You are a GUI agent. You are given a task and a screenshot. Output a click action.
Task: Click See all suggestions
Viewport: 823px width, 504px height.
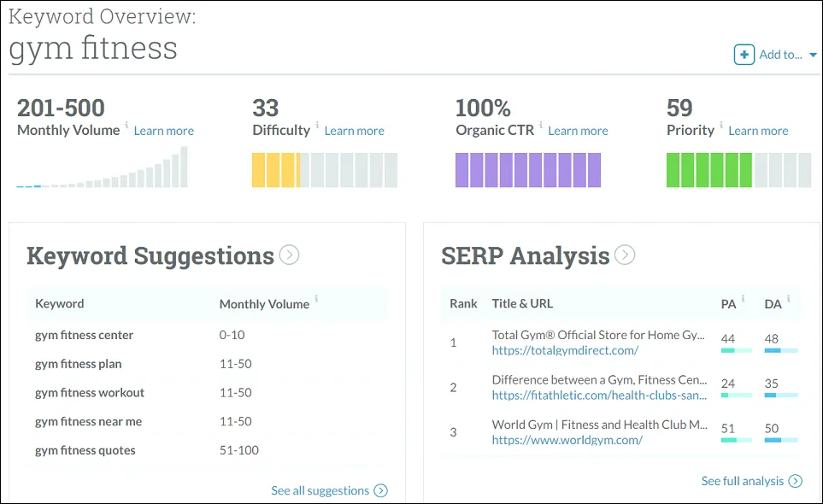click(321, 490)
